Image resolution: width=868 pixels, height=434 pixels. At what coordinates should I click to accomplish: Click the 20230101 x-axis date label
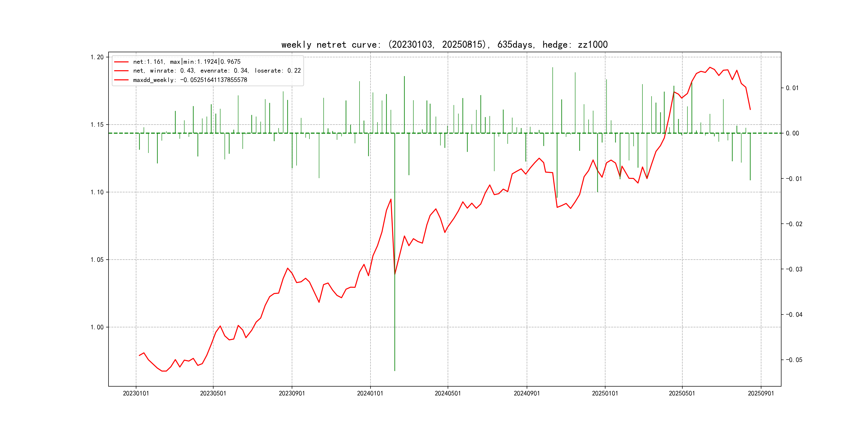coord(136,393)
